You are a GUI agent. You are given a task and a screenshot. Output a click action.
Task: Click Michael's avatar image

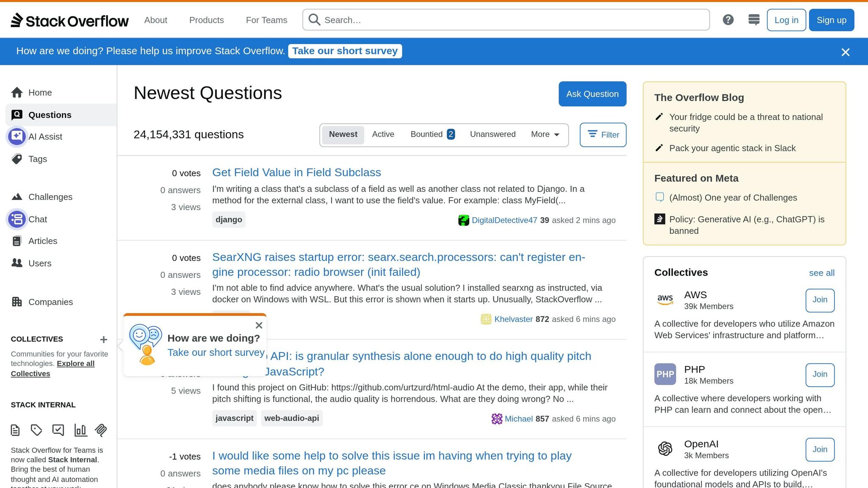(x=497, y=419)
